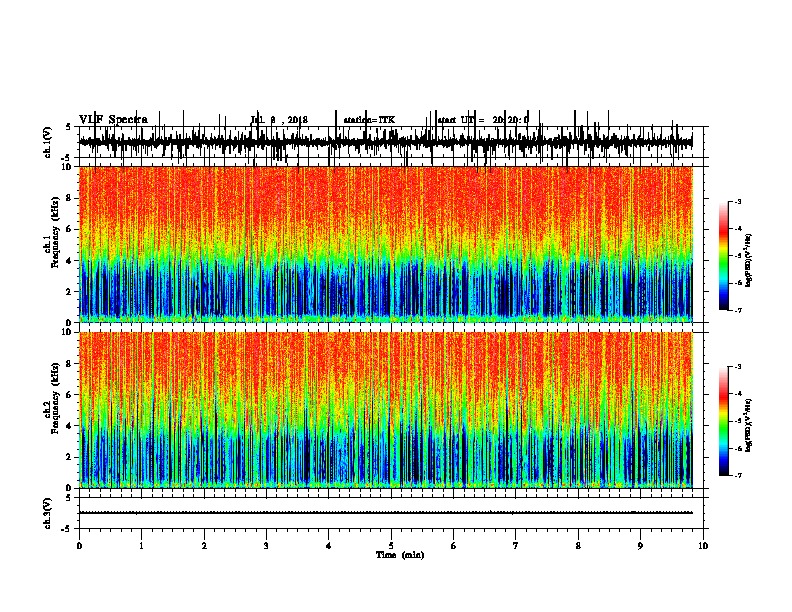Image resolution: width=792 pixels, height=612 pixels.
Task: Click time axis tick label "2"
Action: pos(204,546)
